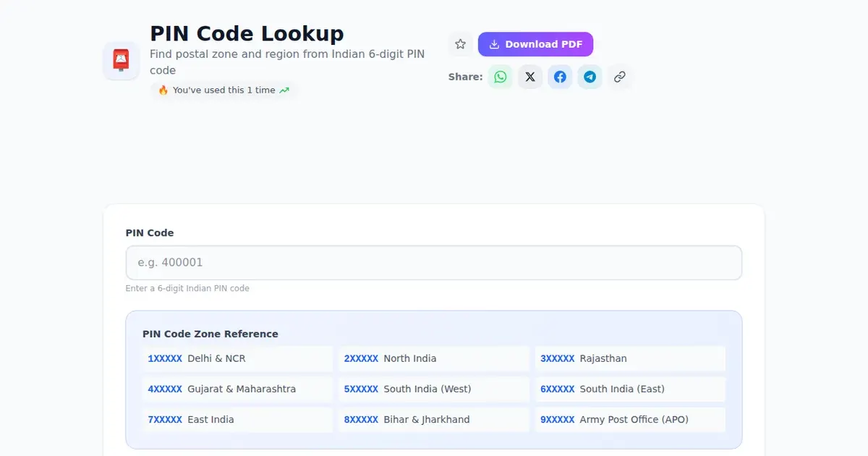Share on X (Twitter) icon
868x456 pixels.
click(x=530, y=77)
